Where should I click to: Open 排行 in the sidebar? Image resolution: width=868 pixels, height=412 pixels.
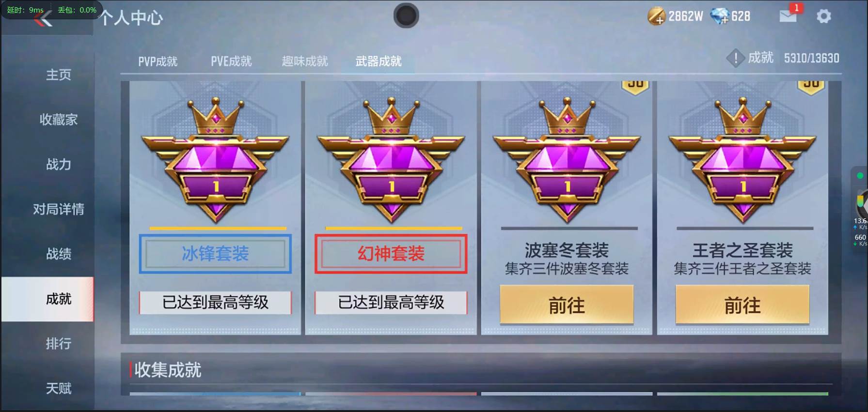tap(59, 344)
